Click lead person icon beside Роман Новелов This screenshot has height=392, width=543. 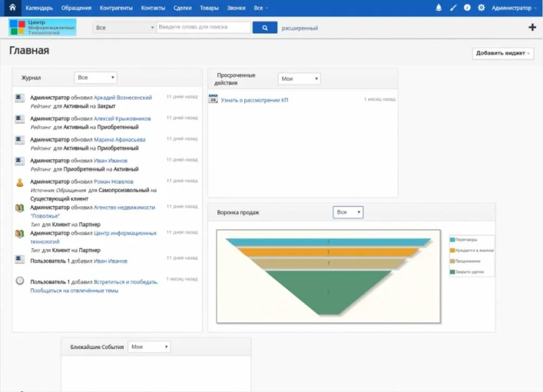(x=20, y=182)
